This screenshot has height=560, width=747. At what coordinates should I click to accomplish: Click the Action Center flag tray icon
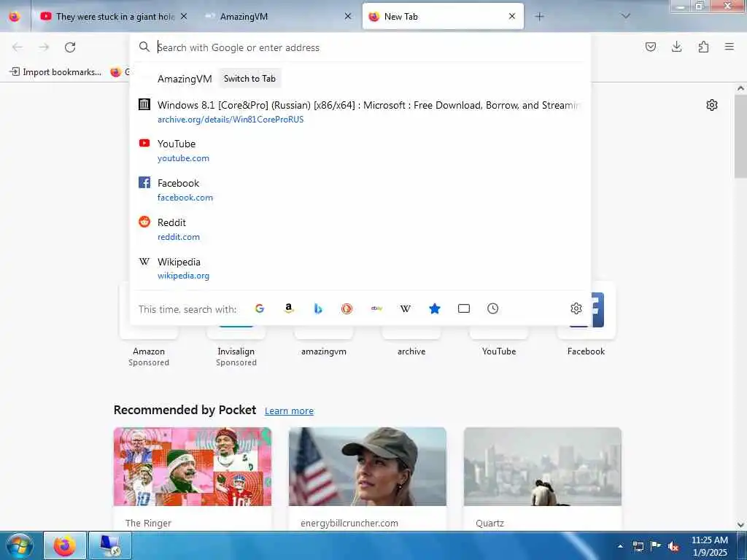pos(656,546)
